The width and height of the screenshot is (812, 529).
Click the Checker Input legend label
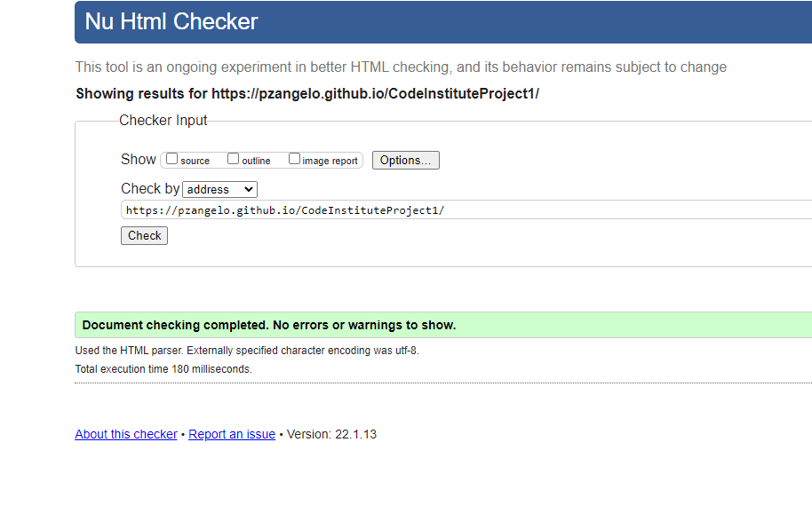[163, 120]
